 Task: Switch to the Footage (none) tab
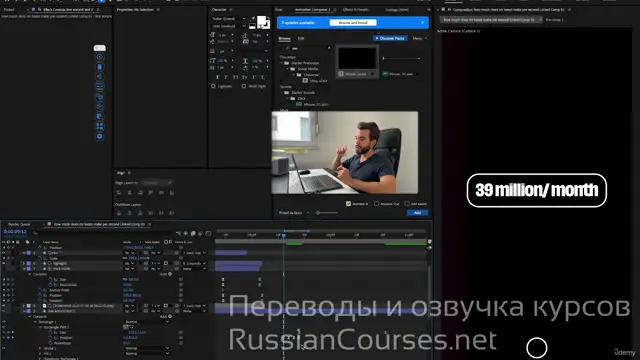click(x=397, y=9)
